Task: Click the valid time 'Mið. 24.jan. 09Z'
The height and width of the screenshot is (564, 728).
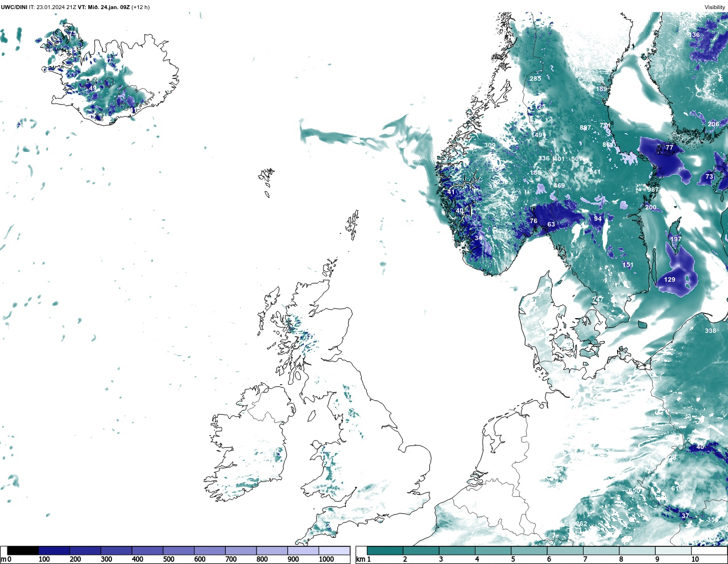Action: tap(109, 7)
